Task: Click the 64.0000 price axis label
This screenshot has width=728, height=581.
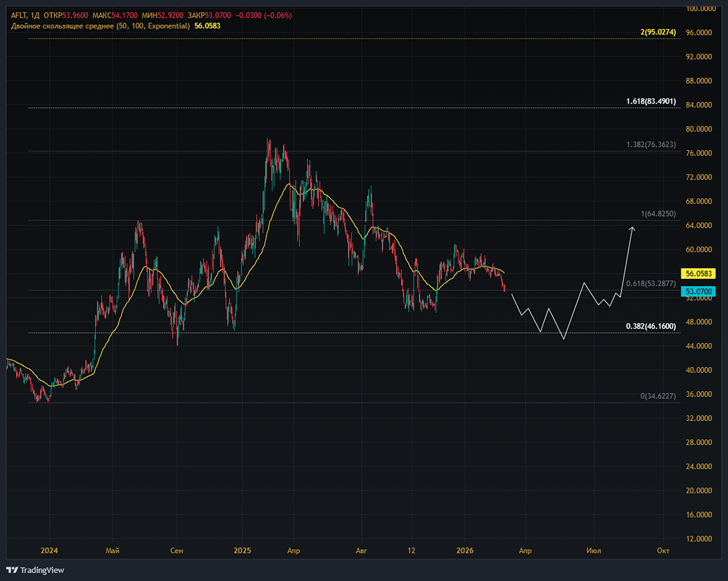Action: [x=699, y=225]
